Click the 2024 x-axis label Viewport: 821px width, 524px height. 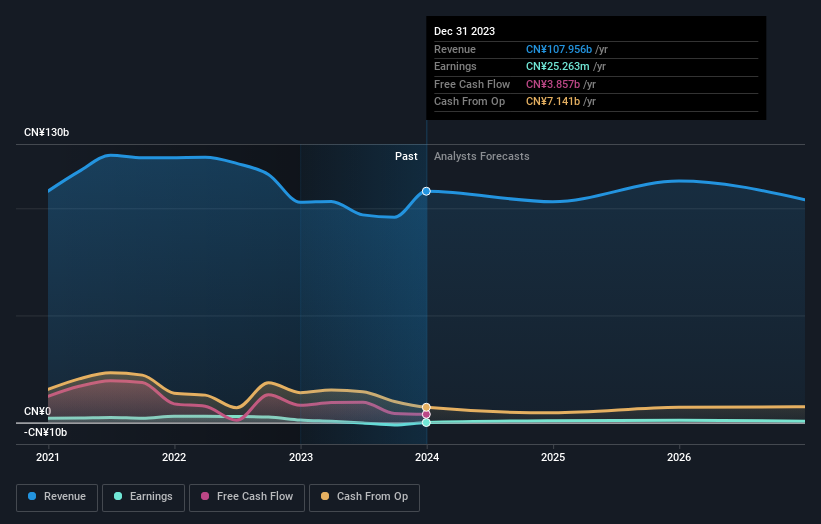[x=427, y=458]
